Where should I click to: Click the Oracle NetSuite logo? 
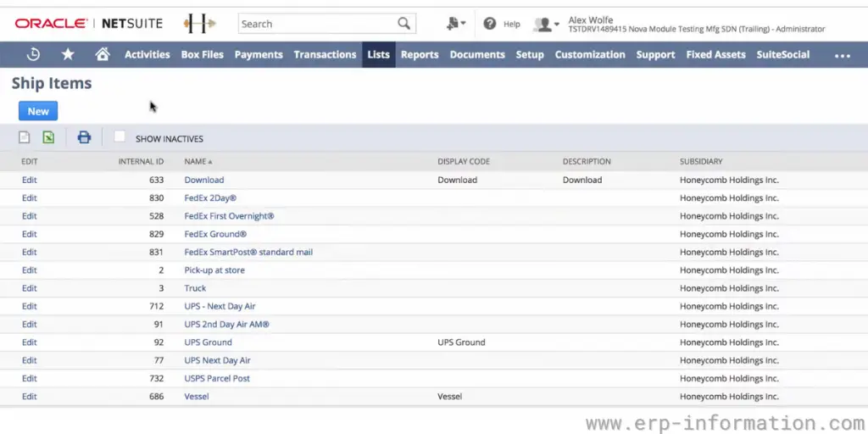click(88, 24)
